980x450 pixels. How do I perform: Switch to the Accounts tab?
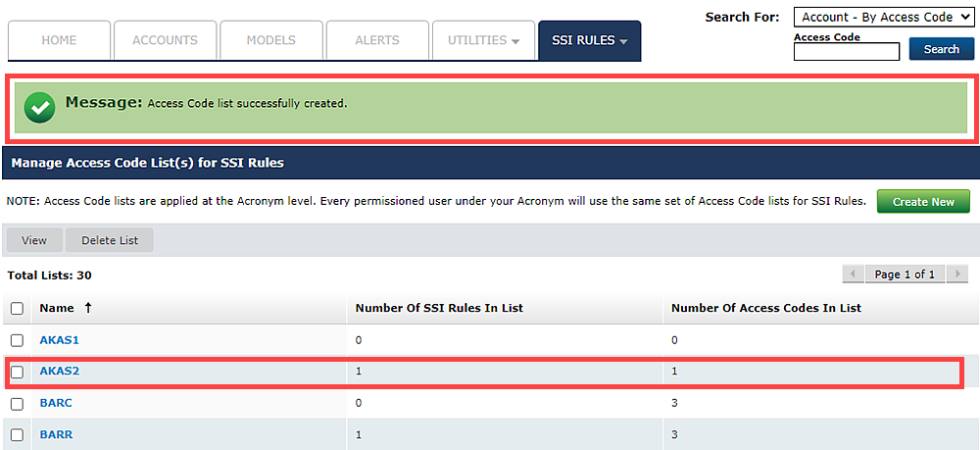coord(165,40)
